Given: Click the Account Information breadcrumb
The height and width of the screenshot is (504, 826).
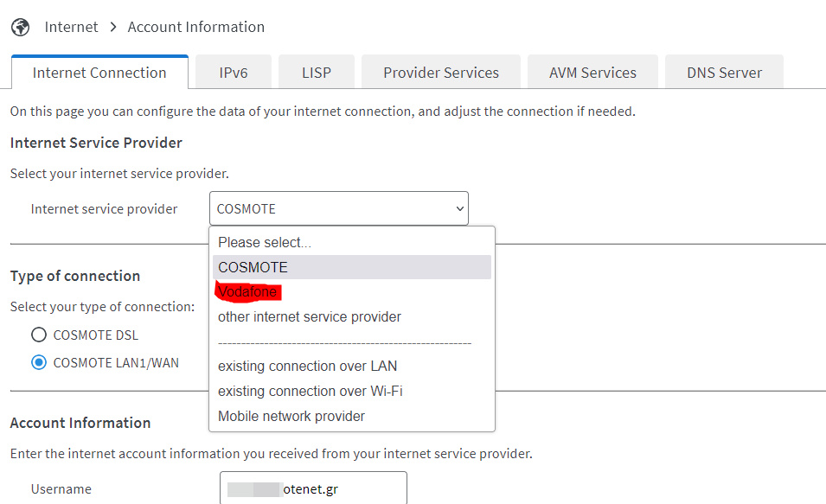Looking at the screenshot, I should (x=196, y=27).
